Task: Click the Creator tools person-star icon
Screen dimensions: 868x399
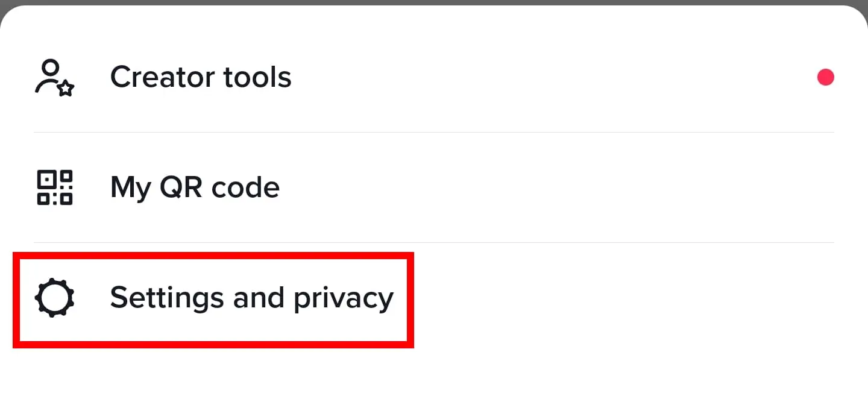Action: (53, 78)
